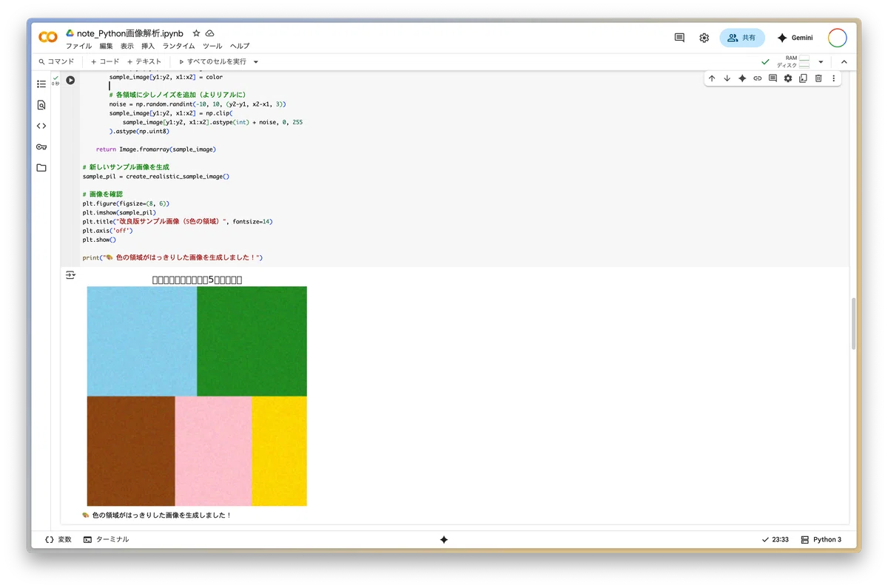Open the ランタイム menu
This screenshot has width=888, height=588.
click(179, 46)
